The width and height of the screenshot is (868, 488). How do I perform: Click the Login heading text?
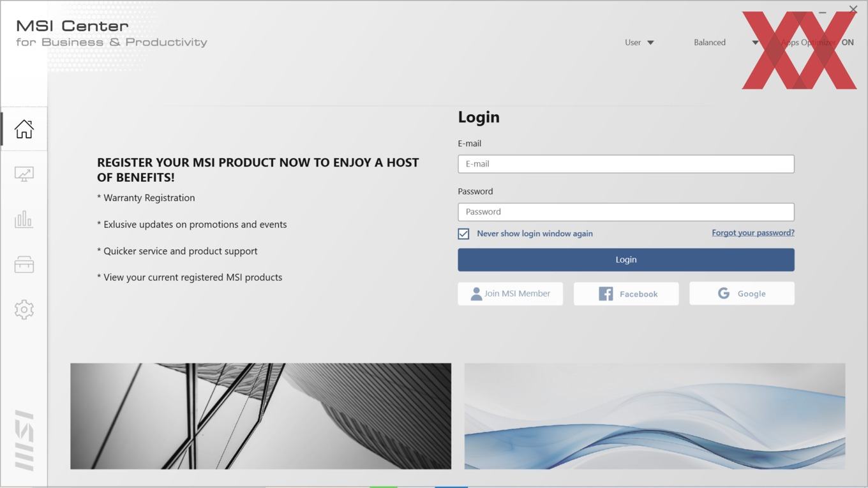[479, 117]
